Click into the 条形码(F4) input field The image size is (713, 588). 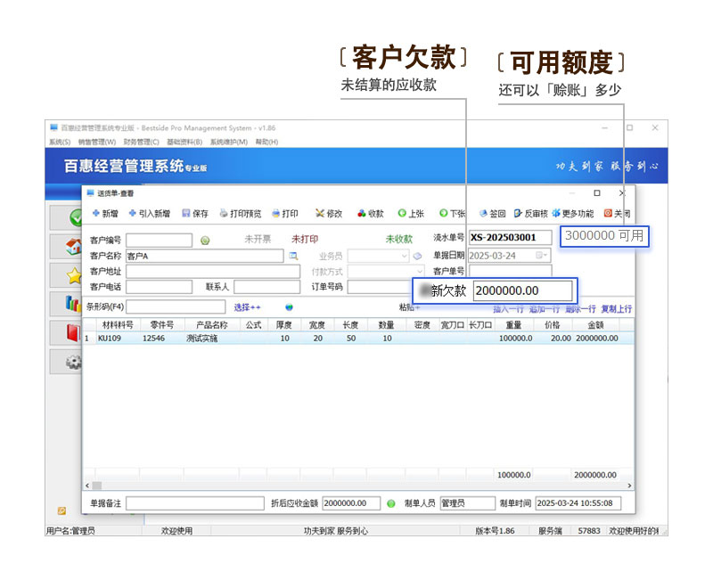tap(176, 306)
